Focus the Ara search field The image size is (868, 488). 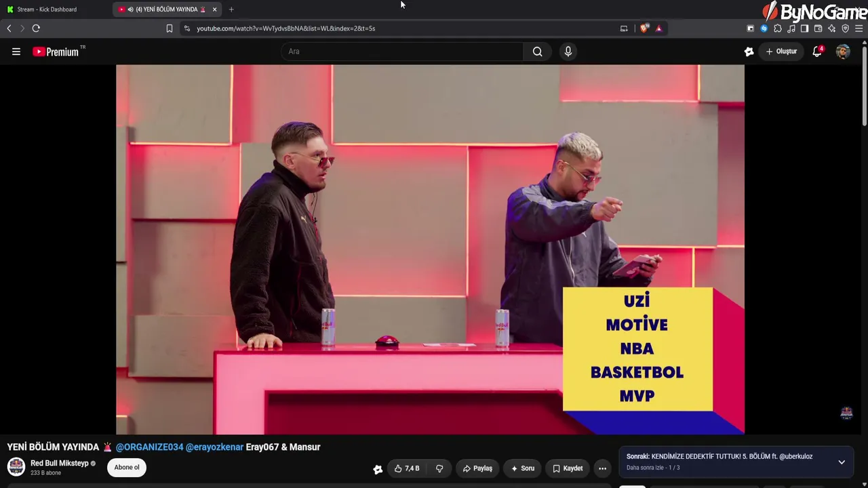pyautogui.click(x=403, y=52)
